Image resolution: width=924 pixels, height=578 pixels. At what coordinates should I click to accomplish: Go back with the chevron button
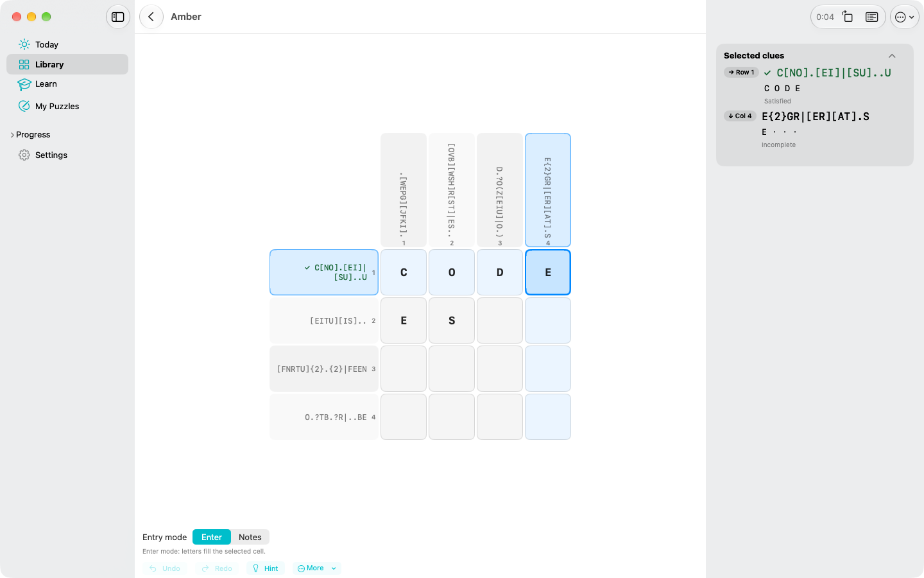pos(151,17)
